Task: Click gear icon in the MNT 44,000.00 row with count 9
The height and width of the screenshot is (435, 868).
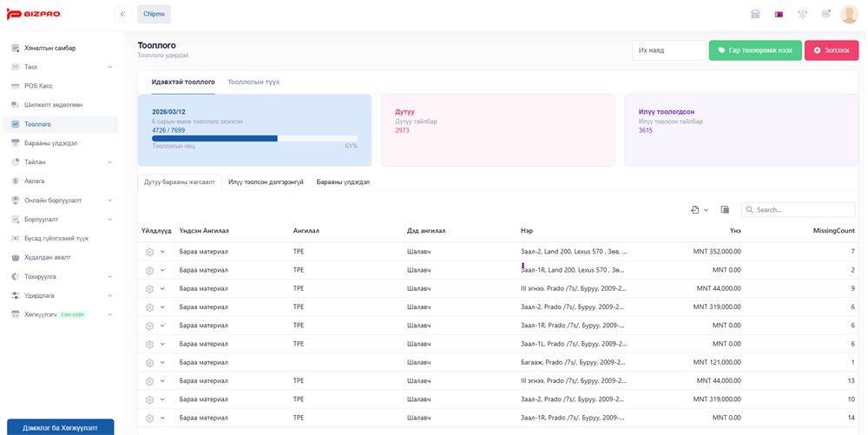Action: 149,289
